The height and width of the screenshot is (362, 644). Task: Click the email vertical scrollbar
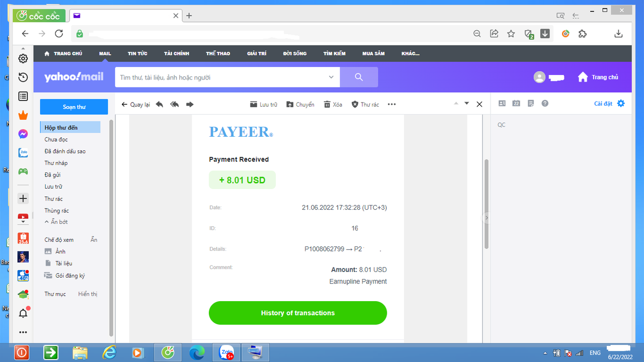[x=486, y=204]
